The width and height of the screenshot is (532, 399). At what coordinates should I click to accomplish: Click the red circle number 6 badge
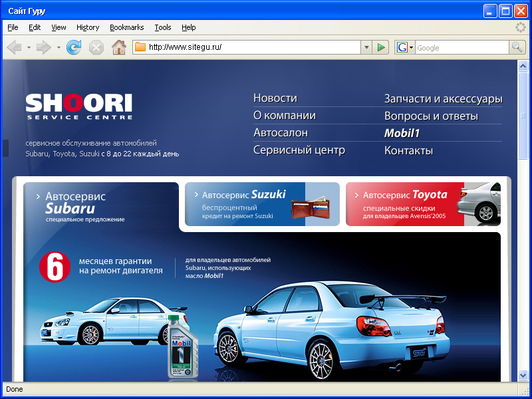tap(55, 267)
